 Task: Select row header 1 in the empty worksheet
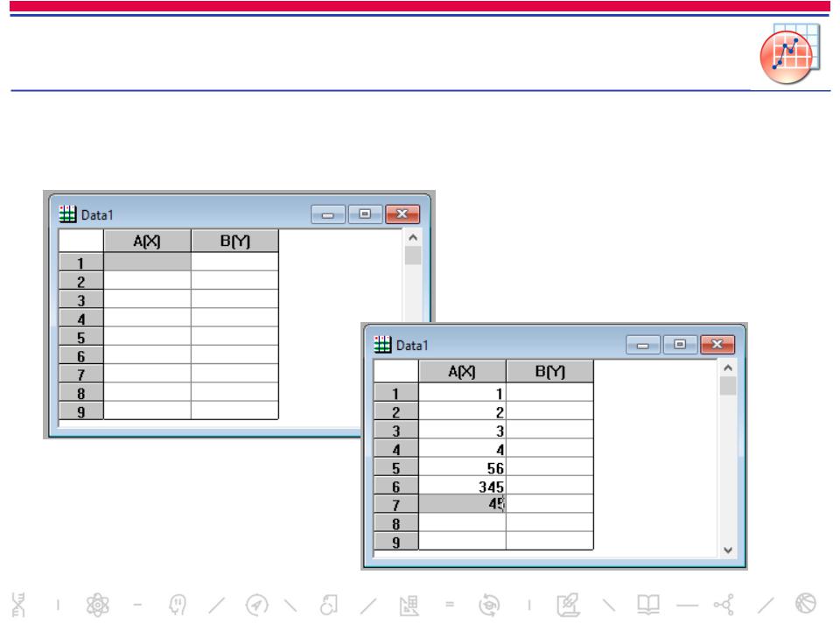(x=80, y=263)
